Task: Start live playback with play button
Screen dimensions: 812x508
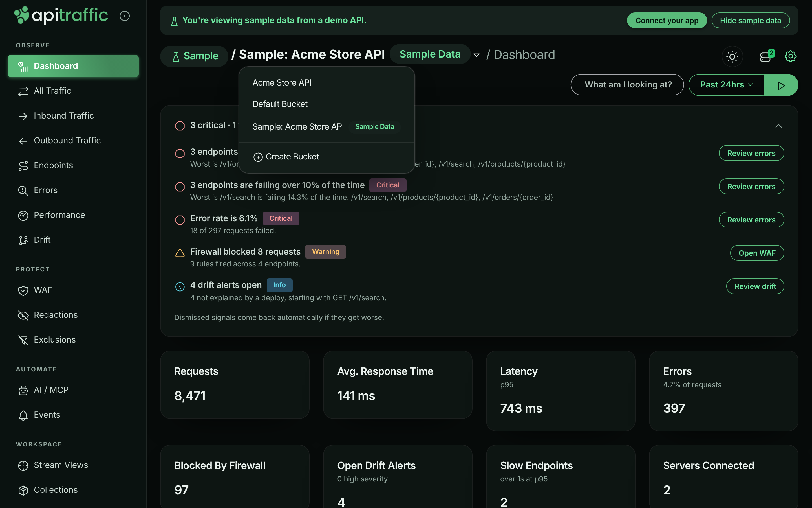Action: click(781, 85)
